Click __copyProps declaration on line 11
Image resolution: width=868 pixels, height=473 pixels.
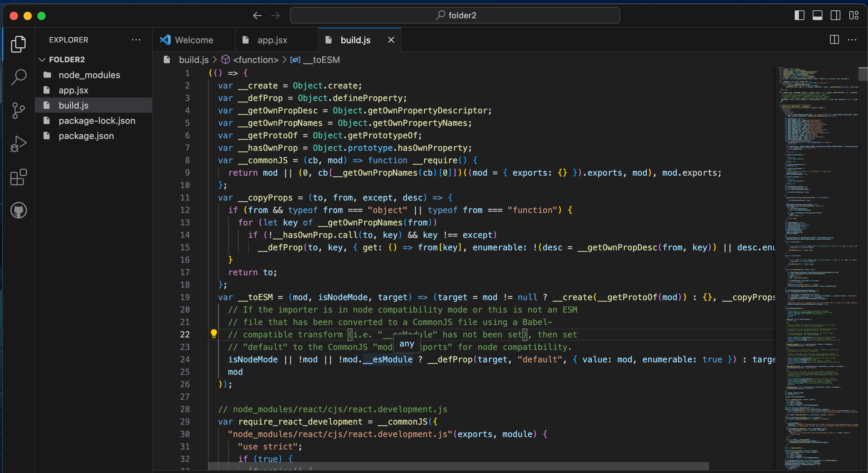tap(265, 197)
